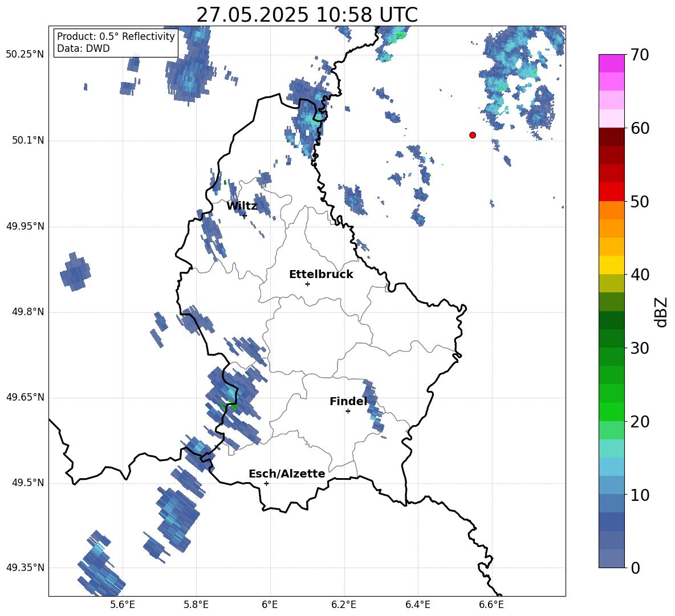Image resolution: width=675 pixels, height=616 pixels.
Task: Click the 30 tick label on colorbar
Action: pos(640,348)
